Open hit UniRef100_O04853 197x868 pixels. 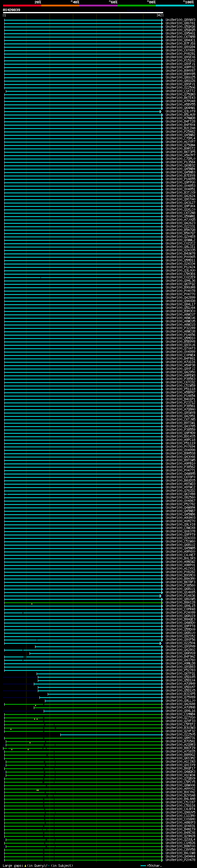click(x=180, y=186)
